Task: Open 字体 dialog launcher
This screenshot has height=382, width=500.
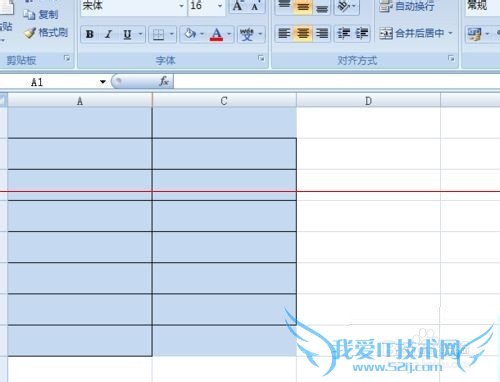Action: pos(261,58)
